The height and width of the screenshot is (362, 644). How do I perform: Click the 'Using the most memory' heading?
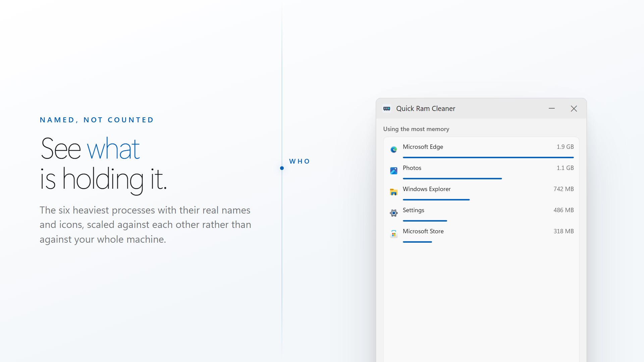[x=416, y=129]
